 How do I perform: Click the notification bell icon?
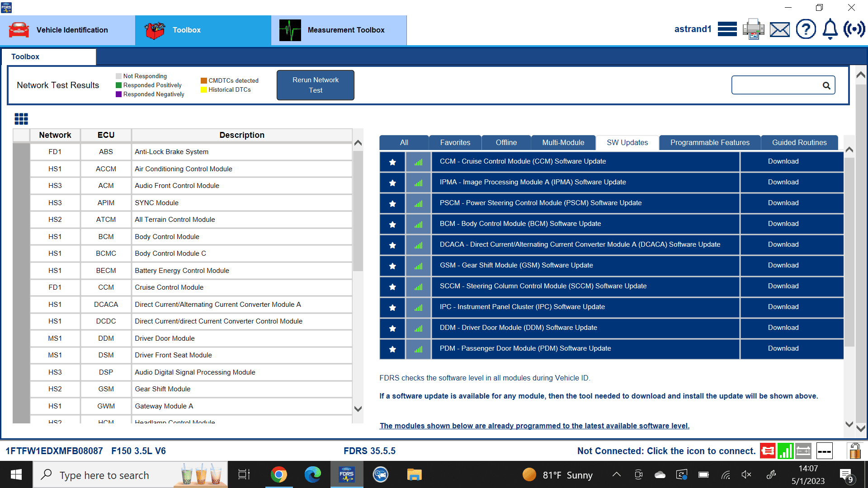point(830,29)
